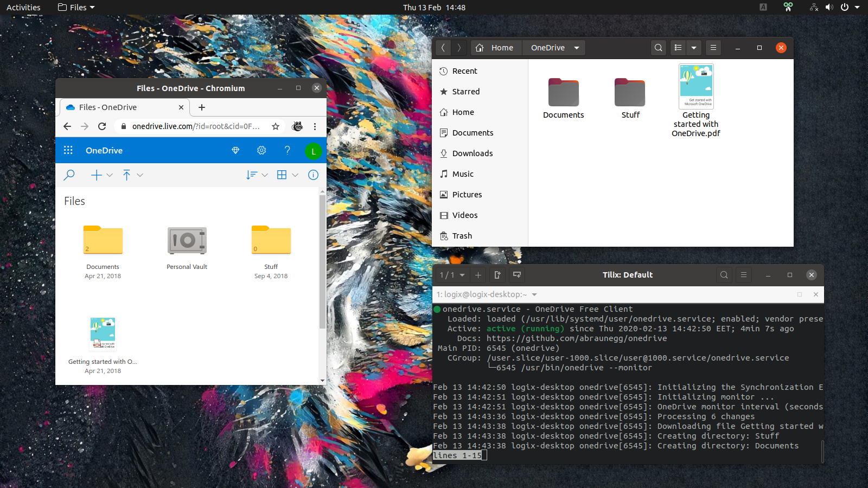The width and height of the screenshot is (868, 488).
Task: Click the Activities button
Action: pos(23,7)
